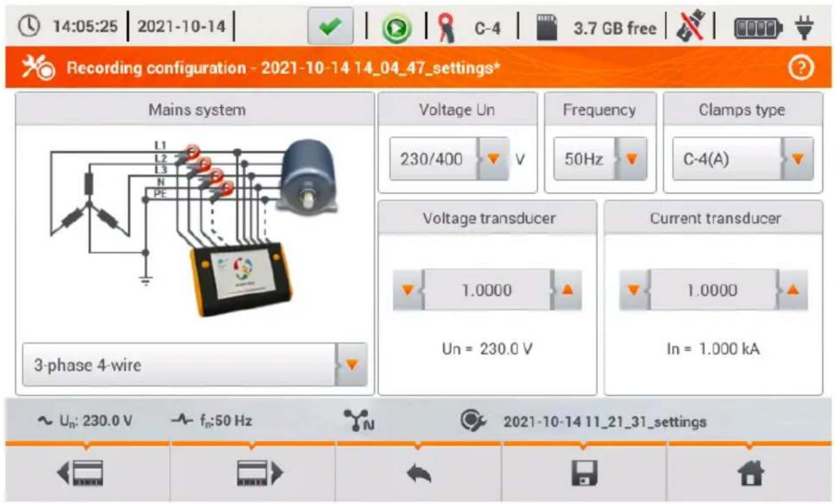This screenshot has height=504, width=835.
Task: Return to the home screen
Action: [749, 474]
